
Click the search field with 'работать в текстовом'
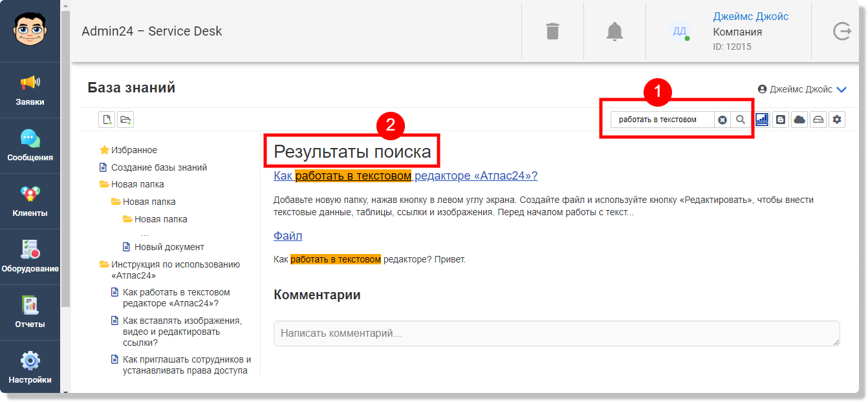coord(663,120)
